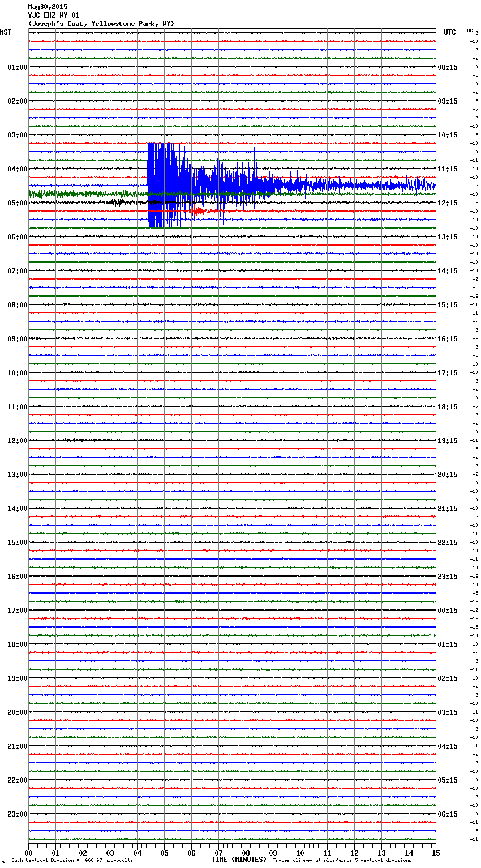
Task: Click the MST column header
Action: [6, 32]
